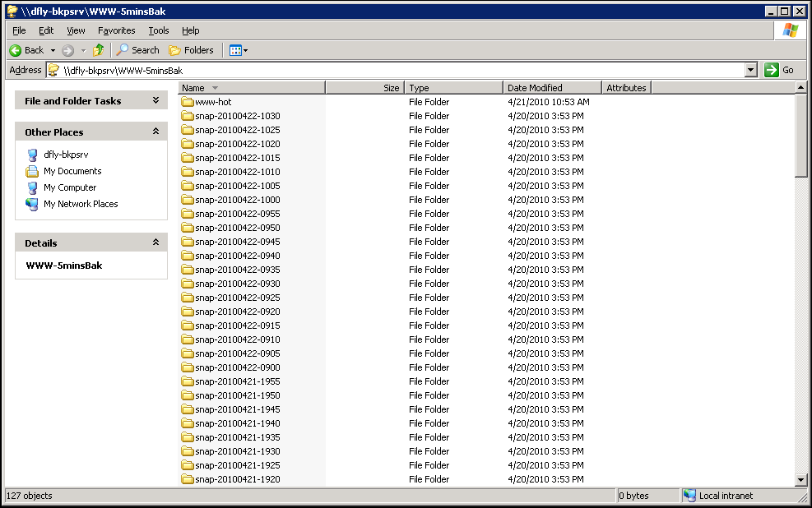Screen dimensions: 812x508
Task: Expand the File and Folder Tasks panel
Action: 155,100
